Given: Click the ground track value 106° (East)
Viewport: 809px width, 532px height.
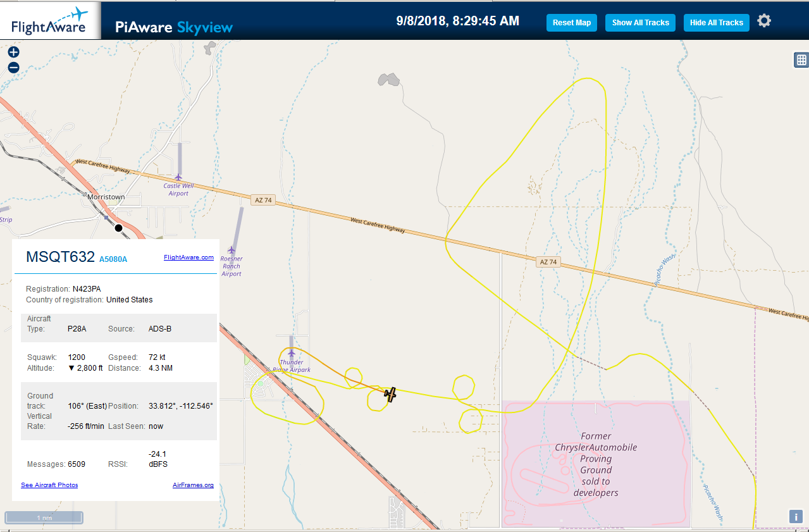Looking at the screenshot, I should [x=87, y=405].
